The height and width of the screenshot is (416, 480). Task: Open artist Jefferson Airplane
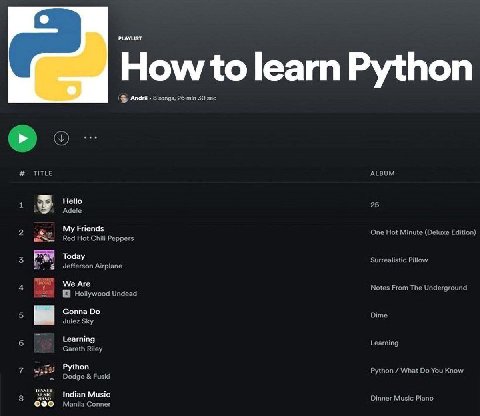92,266
